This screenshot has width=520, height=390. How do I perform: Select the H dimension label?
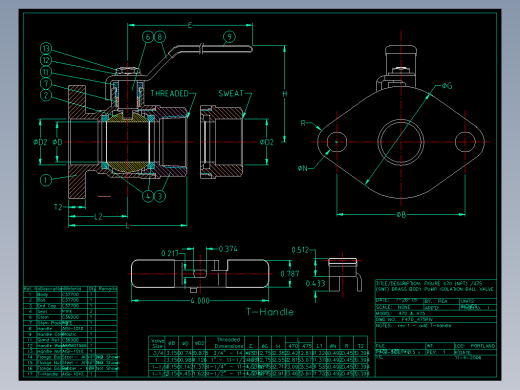[285, 94]
